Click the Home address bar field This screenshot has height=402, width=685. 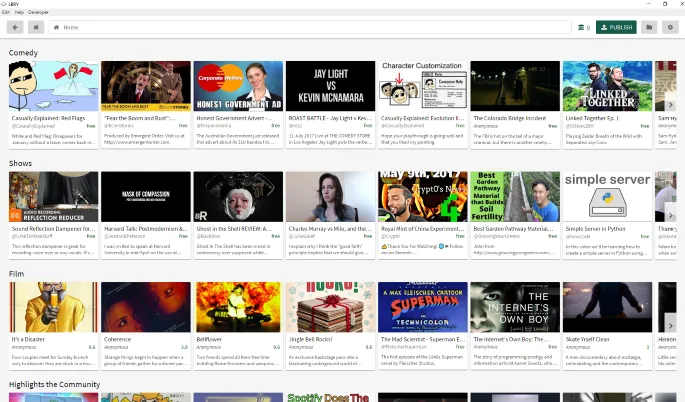click(310, 27)
